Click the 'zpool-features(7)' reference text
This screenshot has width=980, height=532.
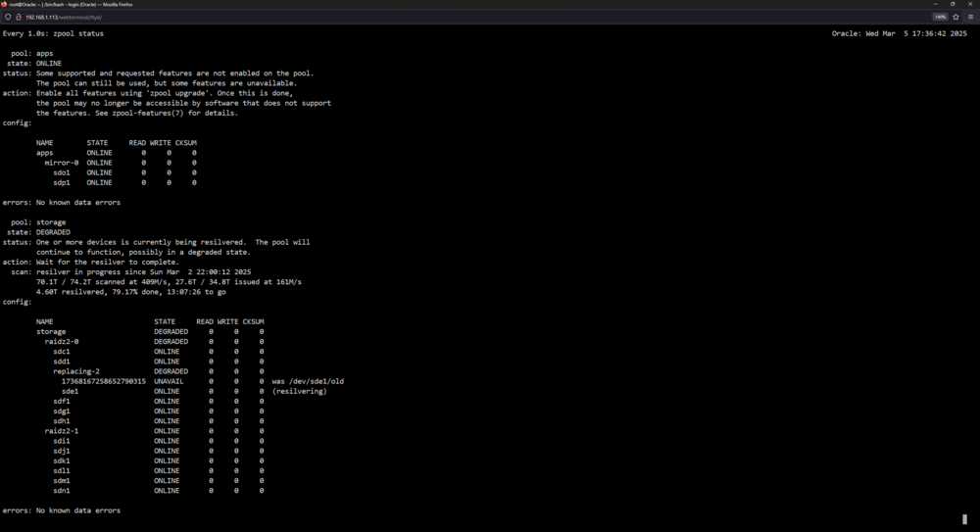(x=148, y=113)
